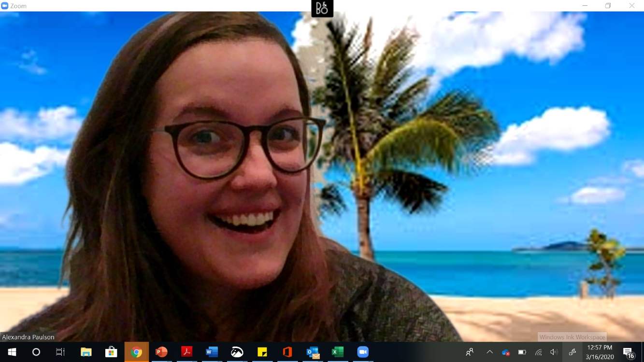Open Action Center with 16 notifications
This screenshot has height=362, width=644.
click(628, 352)
